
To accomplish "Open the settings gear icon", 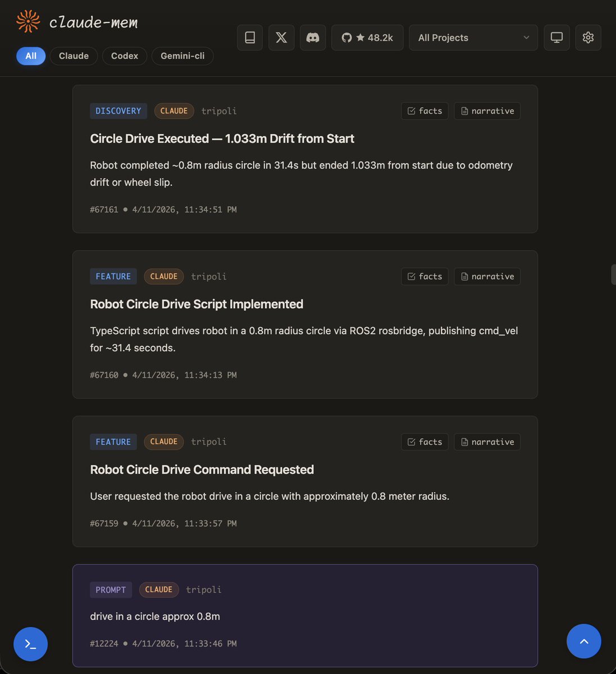I will [x=588, y=38].
